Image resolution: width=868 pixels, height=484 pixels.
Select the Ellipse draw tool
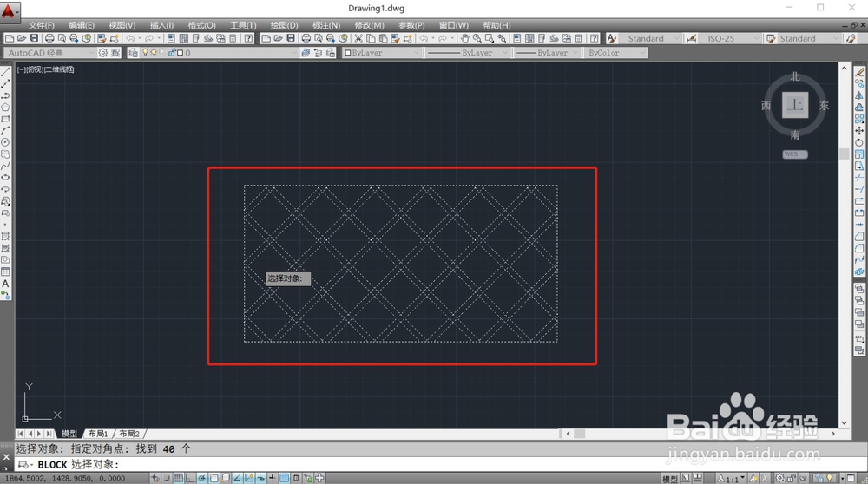pyautogui.click(x=5, y=178)
